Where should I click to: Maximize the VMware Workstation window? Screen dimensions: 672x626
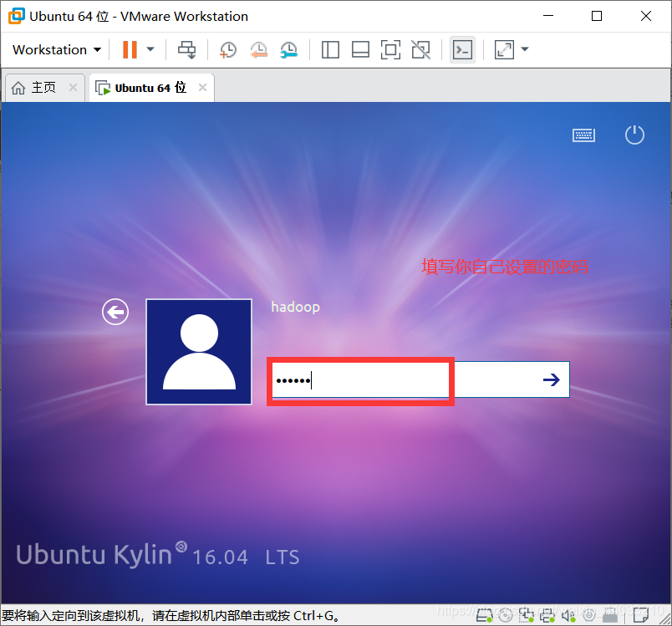pos(597,16)
